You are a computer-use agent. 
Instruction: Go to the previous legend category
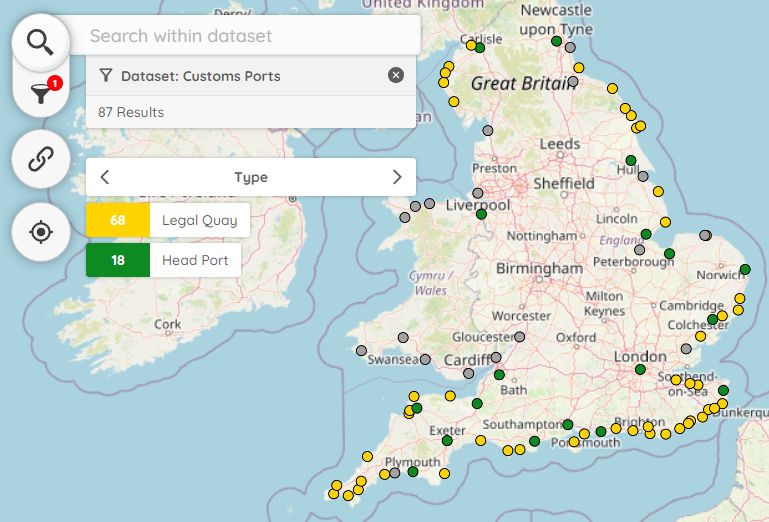coord(104,177)
